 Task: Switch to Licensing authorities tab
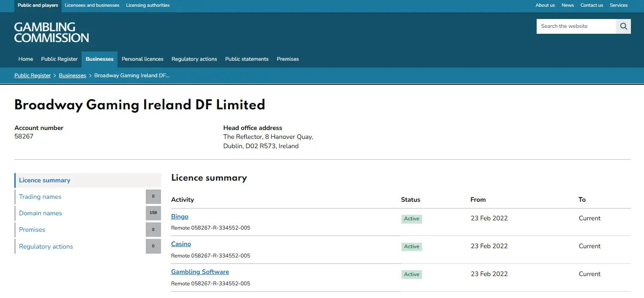[148, 5]
